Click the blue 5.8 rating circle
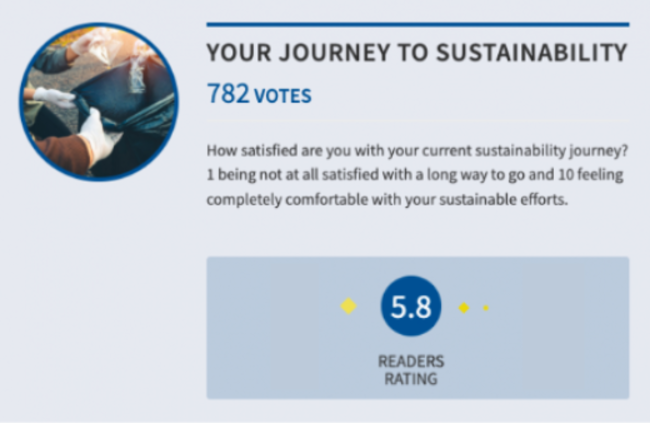650x423 pixels. 411,308
